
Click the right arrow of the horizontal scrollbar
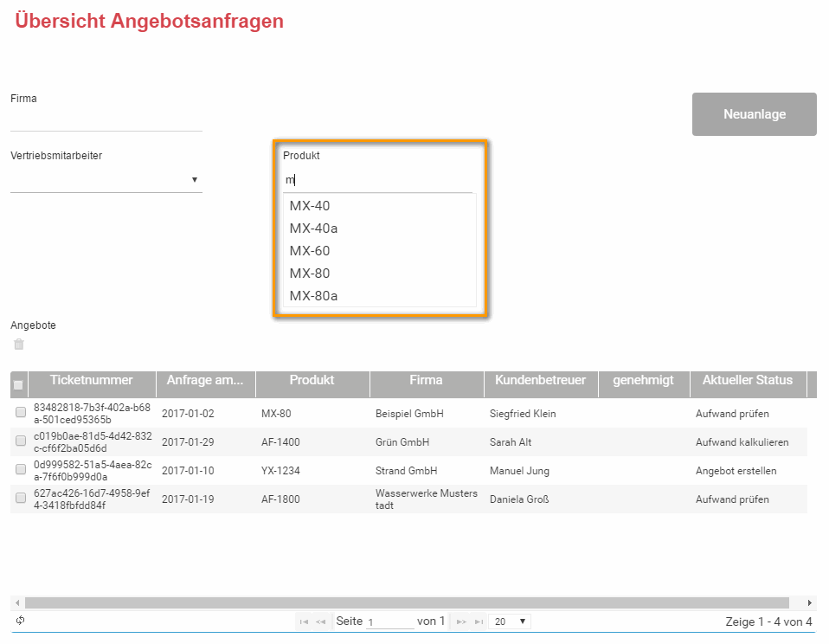tap(810, 602)
